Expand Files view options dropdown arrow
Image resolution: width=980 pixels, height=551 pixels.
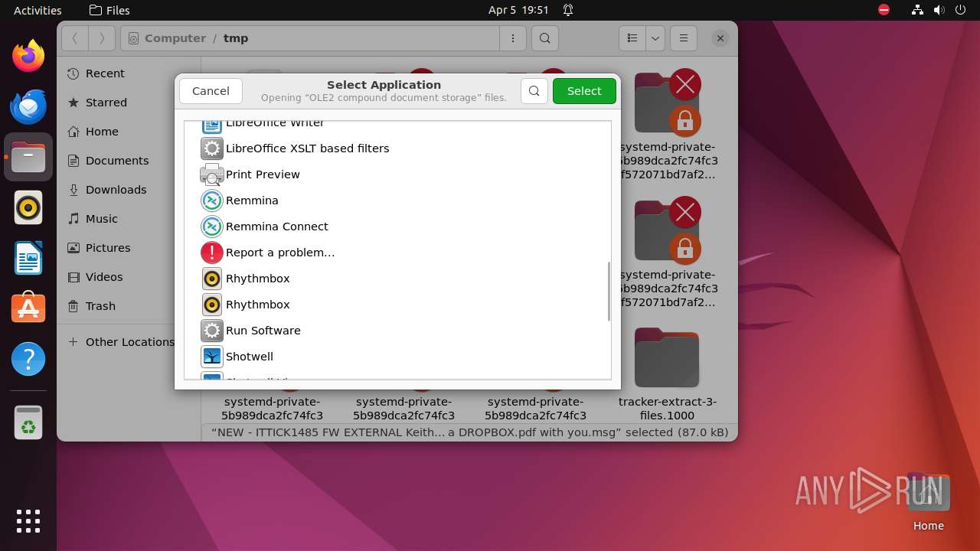[x=655, y=38]
